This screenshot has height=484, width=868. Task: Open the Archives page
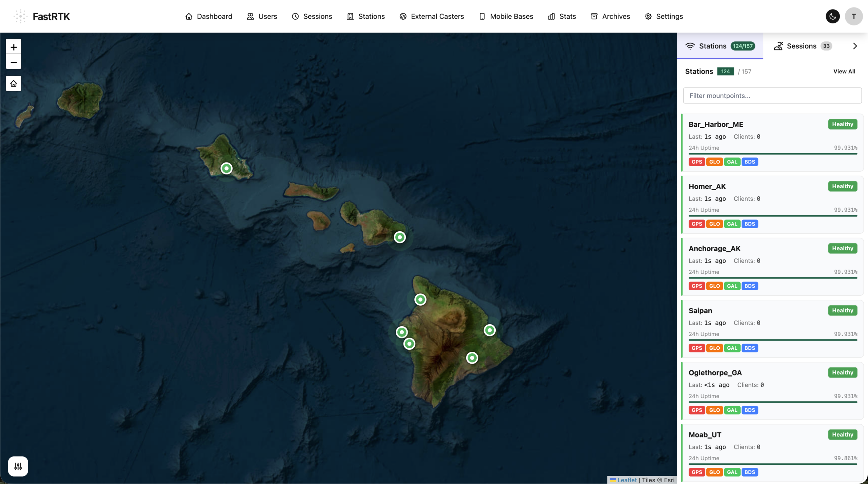point(610,16)
